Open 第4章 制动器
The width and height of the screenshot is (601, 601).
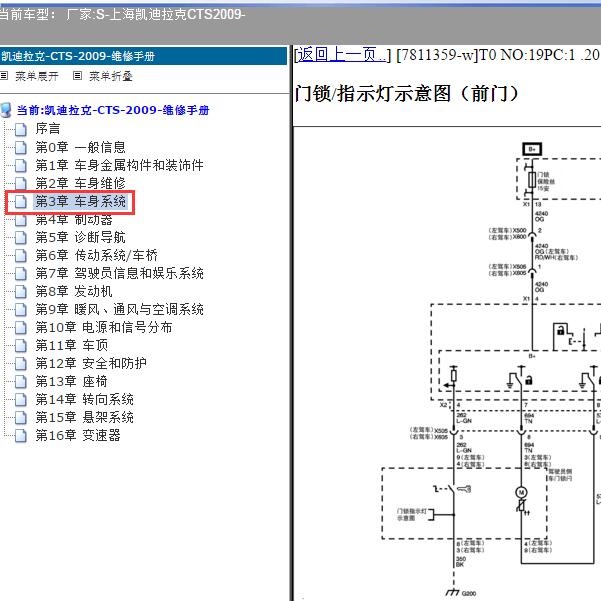[x=74, y=220]
